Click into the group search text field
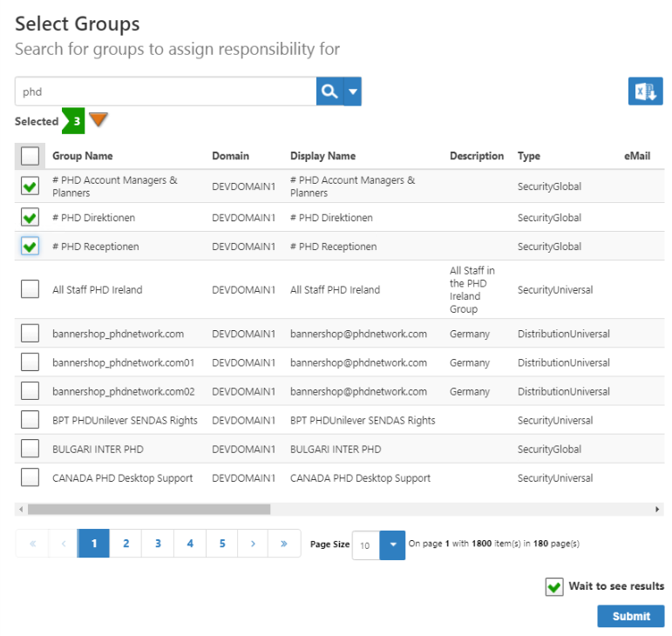This screenshot has height=636, width=672. click(x=166, y=91)
